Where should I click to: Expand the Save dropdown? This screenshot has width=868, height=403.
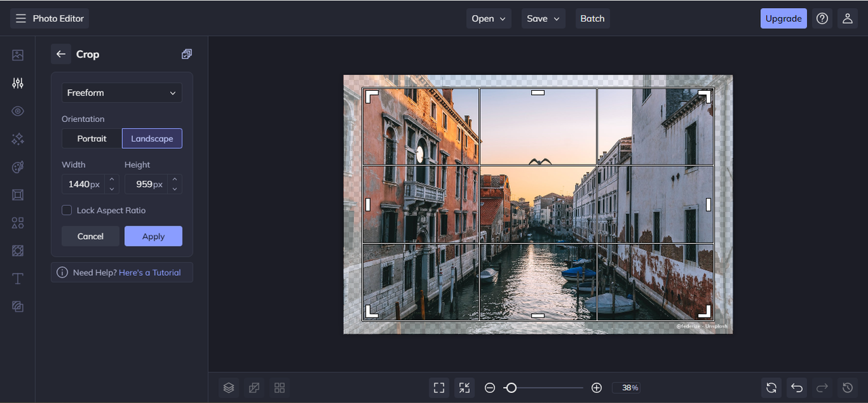tap(542, 18)
